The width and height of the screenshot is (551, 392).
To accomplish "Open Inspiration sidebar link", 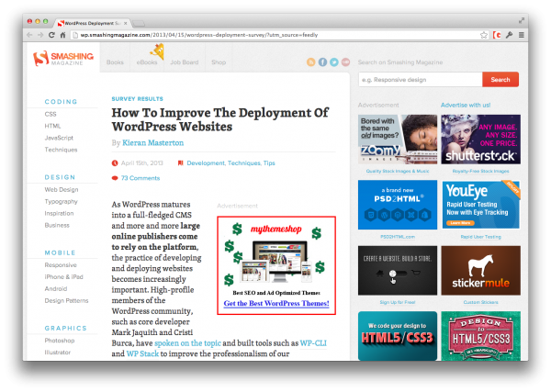I will [x=59, y=213].
